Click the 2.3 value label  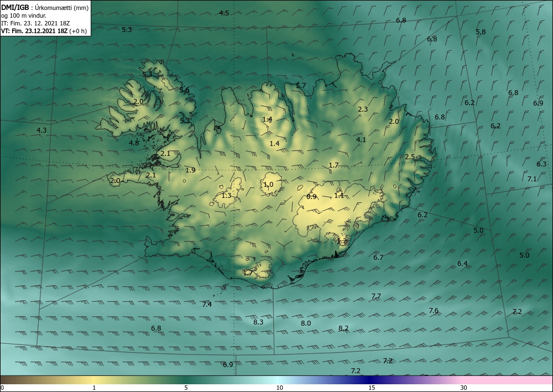tap(363, 109)
